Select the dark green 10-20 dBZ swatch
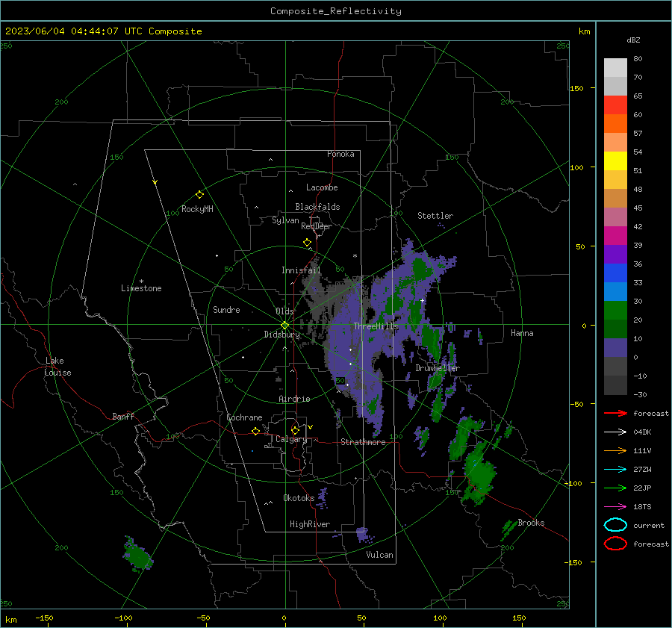The image size is (672, 628). (x=615, y=329)
